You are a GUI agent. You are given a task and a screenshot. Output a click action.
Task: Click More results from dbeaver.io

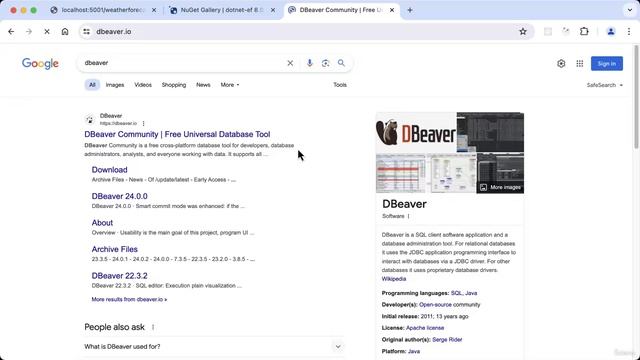point(129,300)
